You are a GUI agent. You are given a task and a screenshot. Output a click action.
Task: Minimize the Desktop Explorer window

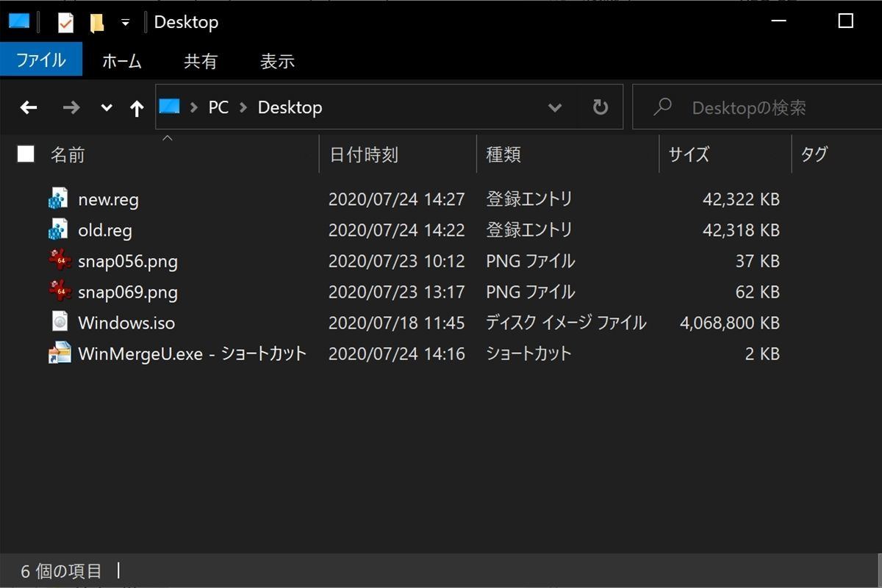click(x=781, y=21)
